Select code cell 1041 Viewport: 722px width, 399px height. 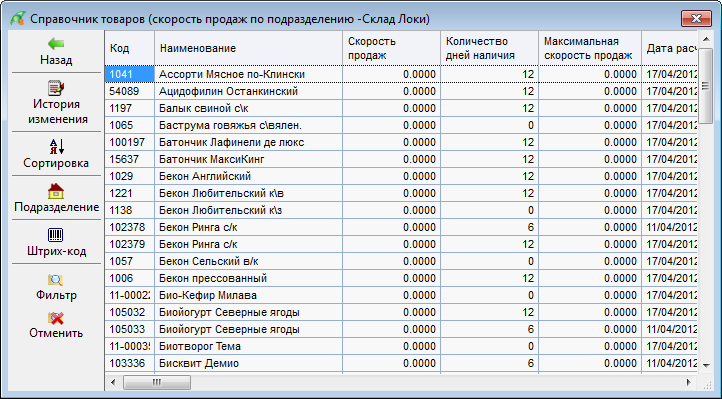(x=130, y=74)
